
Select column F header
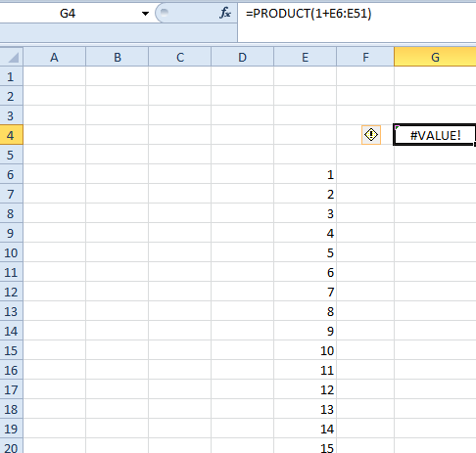(x=365, y=57)
